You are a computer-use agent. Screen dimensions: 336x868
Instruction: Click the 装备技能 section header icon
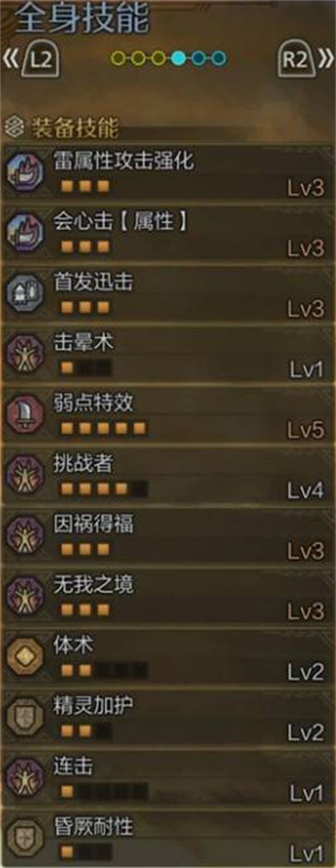(x=13, y=128)
